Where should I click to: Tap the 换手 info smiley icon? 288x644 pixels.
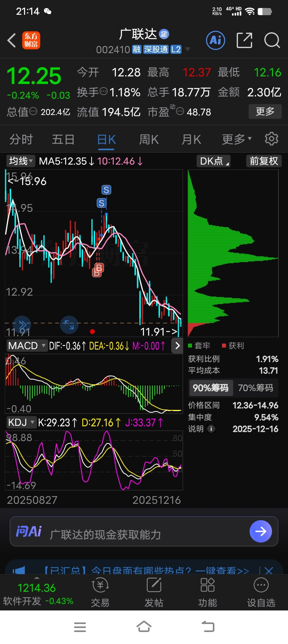tap(104, 91)
